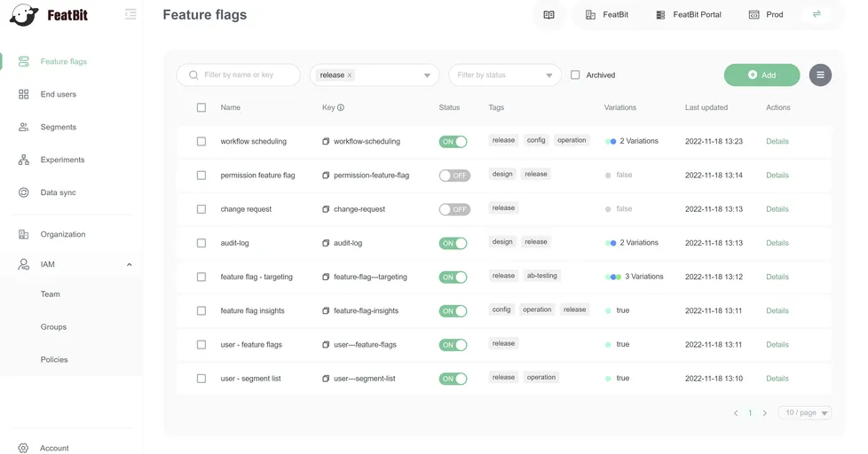Turn off audit-log flag toggle
The height and width of the screenshot is (454, 868).
[x=453, y=243]
